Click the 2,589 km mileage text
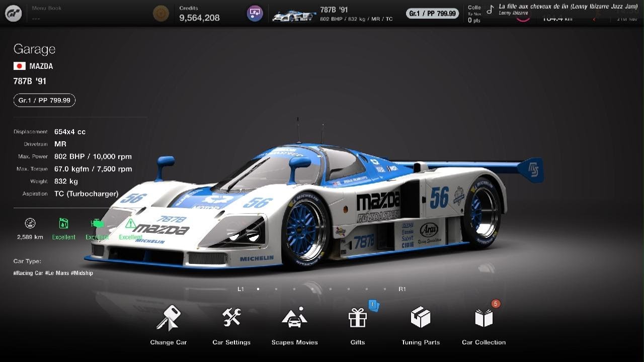644x362 pixels. (30, 237)
